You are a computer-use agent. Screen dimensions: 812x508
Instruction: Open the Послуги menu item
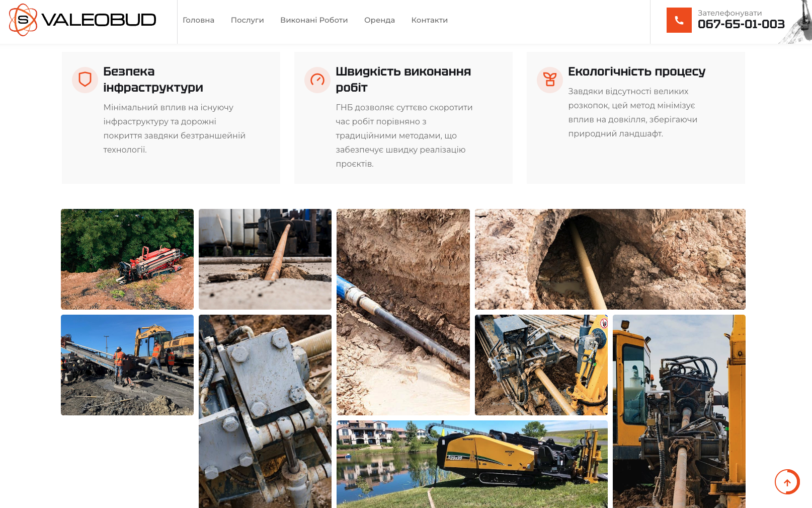coord(247,20)
